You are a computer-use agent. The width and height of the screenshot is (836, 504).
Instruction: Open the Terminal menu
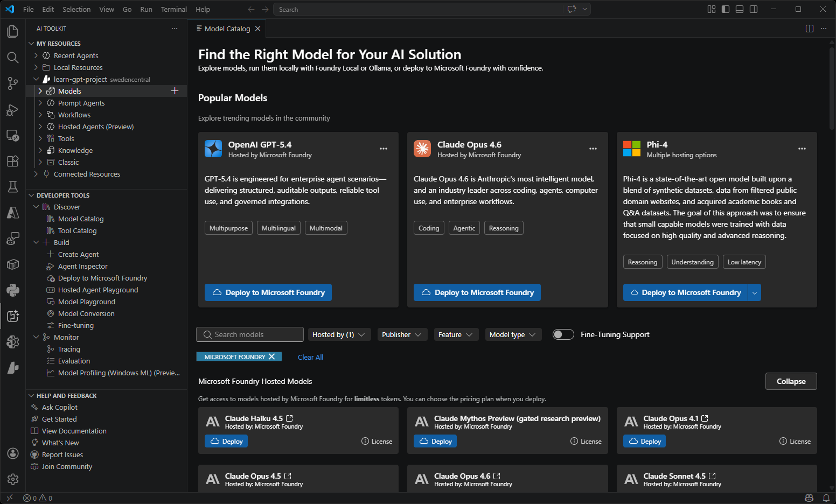[173, 9]
